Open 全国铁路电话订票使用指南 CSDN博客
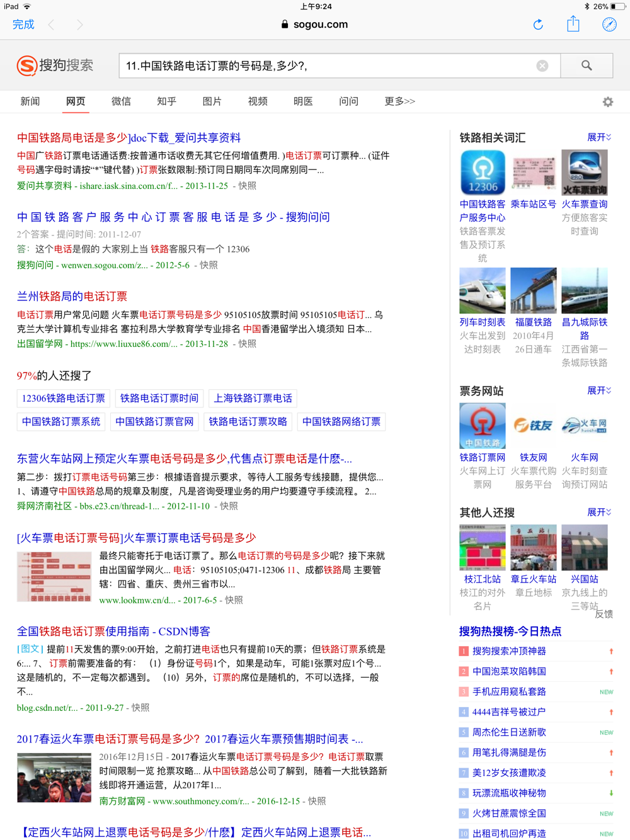Screen dimensions: 630x840 pyautogui.click(x=113, y=631)
